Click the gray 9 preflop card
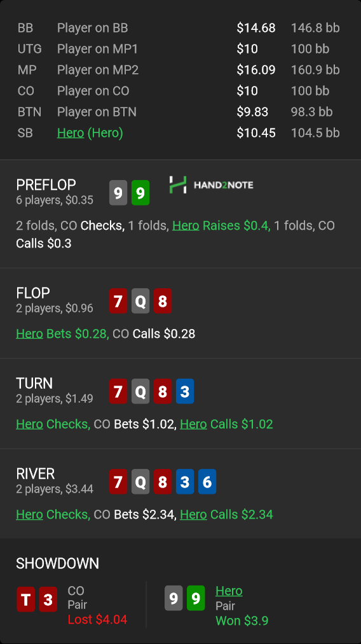Screen dimensions: 361x644 tap(118, 193)
